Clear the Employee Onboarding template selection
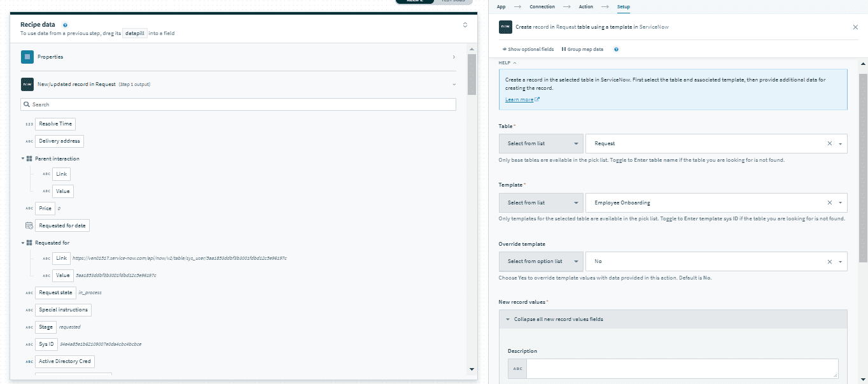Viewport: 868px width, 384px height. click(x=829, y=203)
